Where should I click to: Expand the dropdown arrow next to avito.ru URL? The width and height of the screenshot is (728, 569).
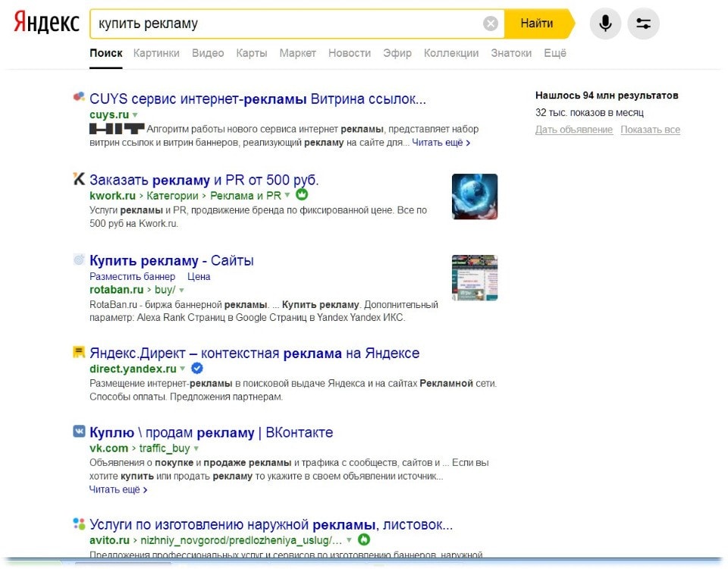click(349, 540)
